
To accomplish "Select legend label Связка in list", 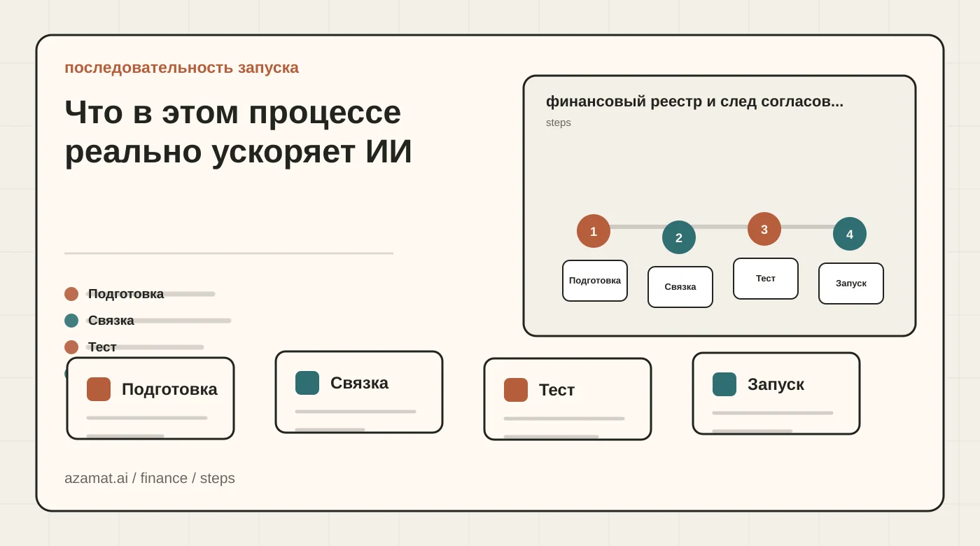I will point(111,321).
